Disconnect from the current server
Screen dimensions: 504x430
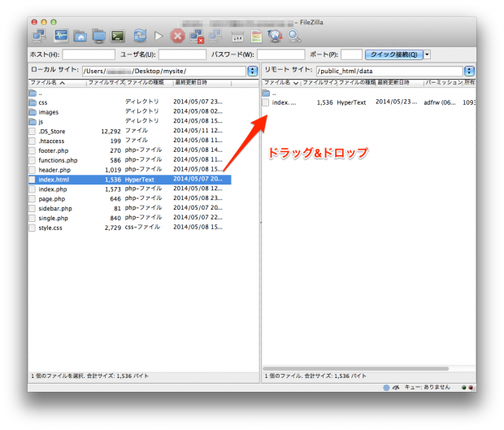pyautogui.click(x=197, y=36)
